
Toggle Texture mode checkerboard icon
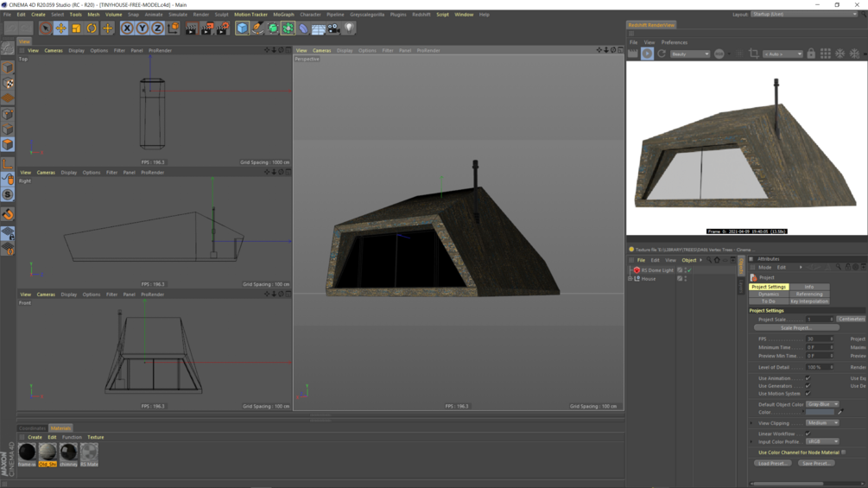tap(8, 83)
